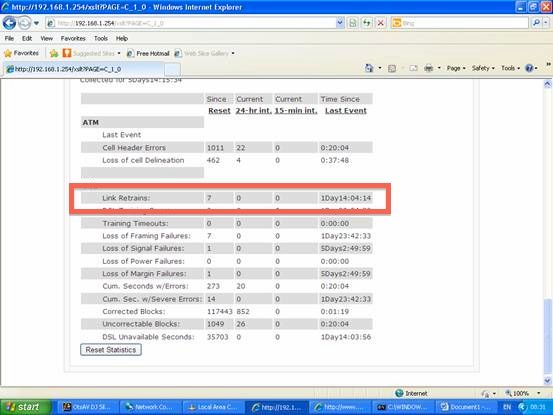Click the Free Hotmail favorites link
Image resolution: width=553 pixels, height=415 pixels.
148,53
